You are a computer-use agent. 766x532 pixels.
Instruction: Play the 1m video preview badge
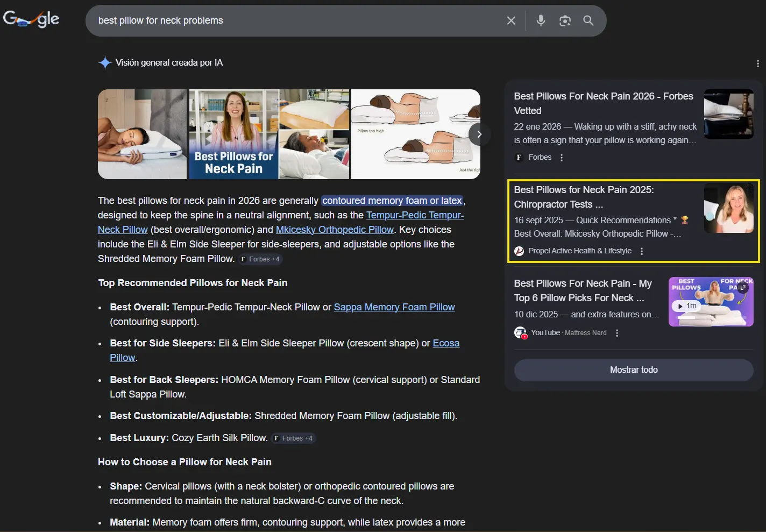(686, 306)
